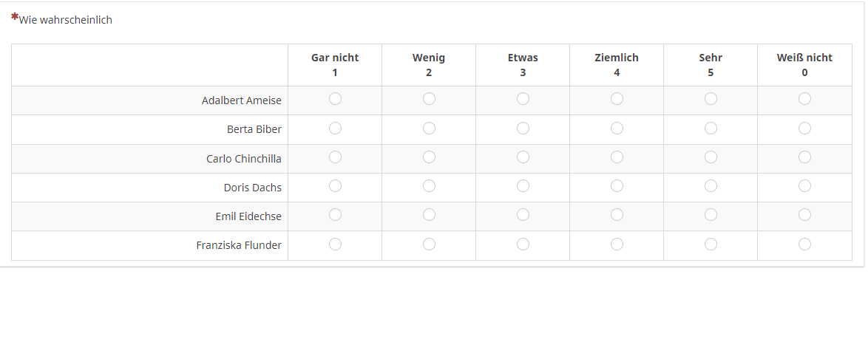Select 'Wenig' for Emil Eidechse
This screenshot has width=868, height=342.
tap(429, 215)
